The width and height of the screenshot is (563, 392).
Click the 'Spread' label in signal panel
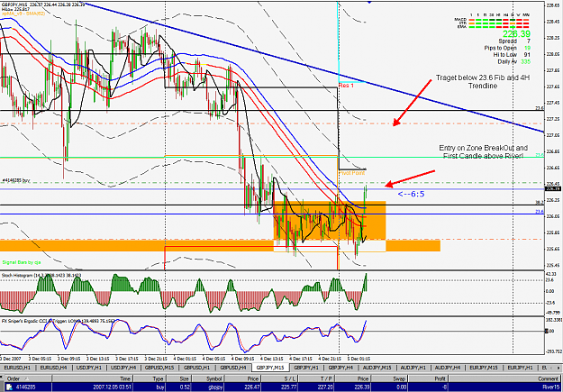click(x=507, y=41)
